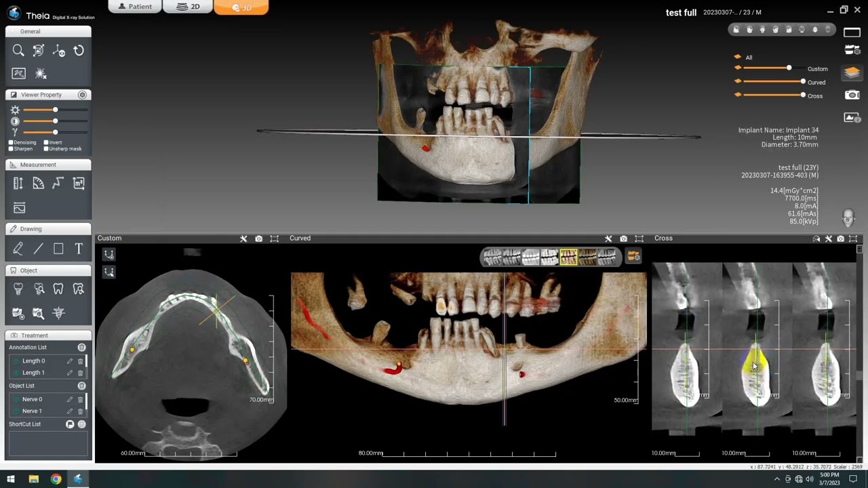Screen dimensions: 868x488
Task: Edit the Length 0 annotation pencil
Action: [69, 361]
